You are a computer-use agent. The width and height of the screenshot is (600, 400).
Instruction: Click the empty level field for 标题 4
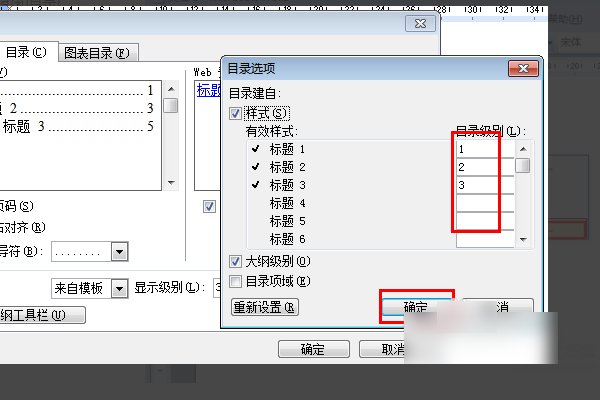(485, 203)
